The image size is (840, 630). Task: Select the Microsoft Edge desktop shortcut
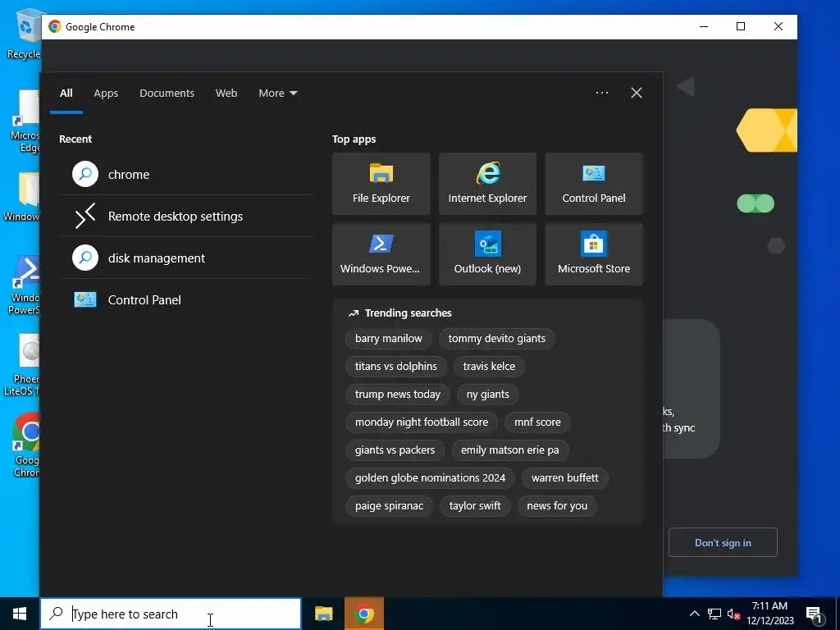point(25,121)
